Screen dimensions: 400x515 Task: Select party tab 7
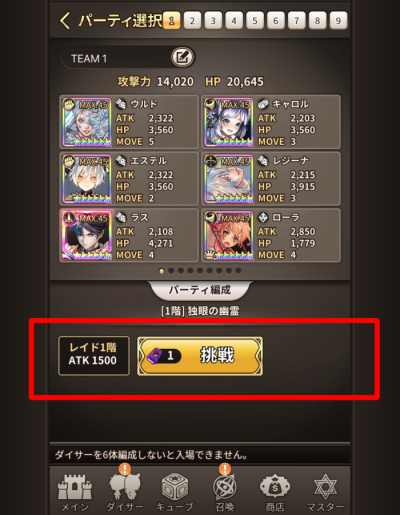tap(296, 21)
